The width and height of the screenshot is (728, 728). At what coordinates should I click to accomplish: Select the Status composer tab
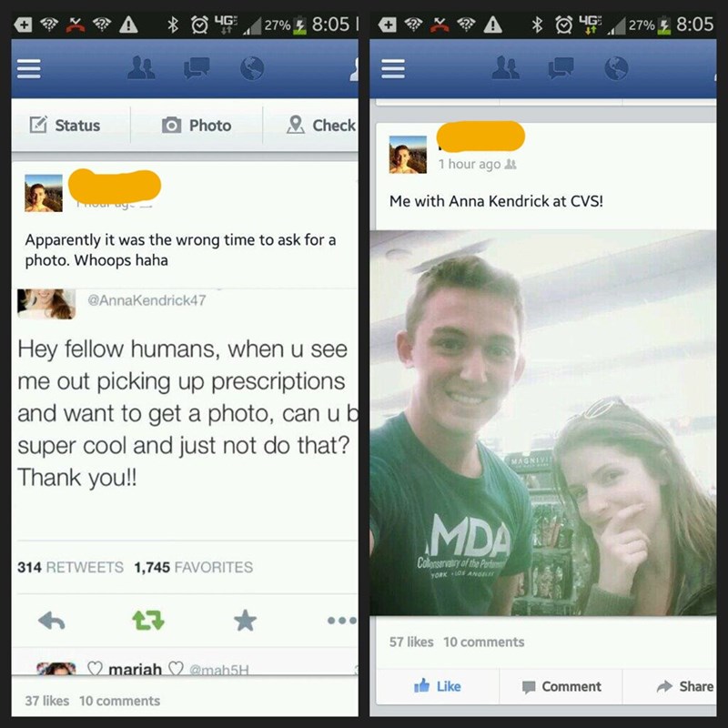(65, 125)
